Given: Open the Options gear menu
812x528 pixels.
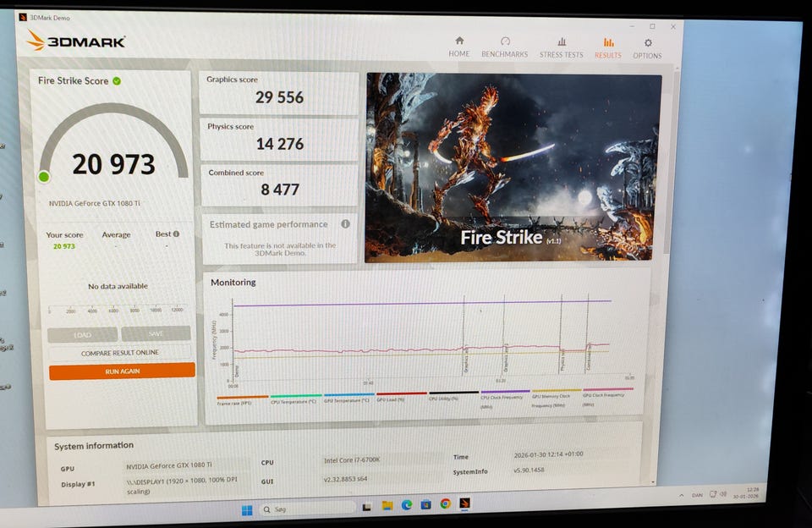Looking at the screenshot, I should [647, 49].
